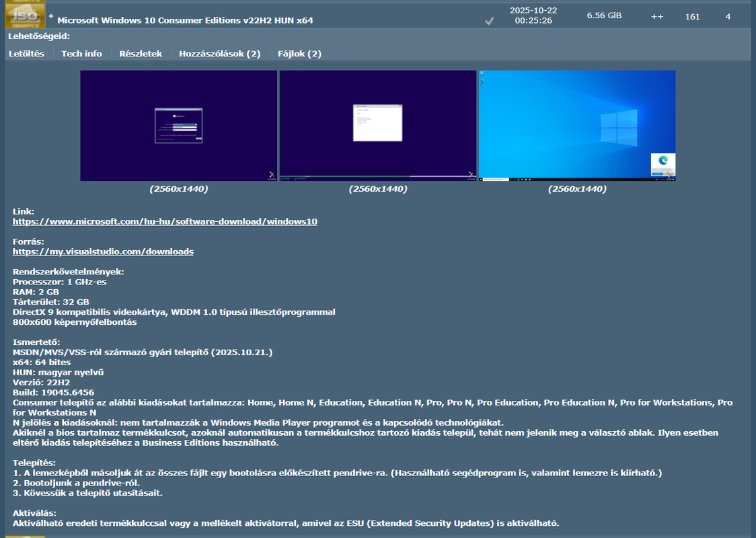Follow the microsoft.com software-download link
756x538 pixels.
click(165, 221)
